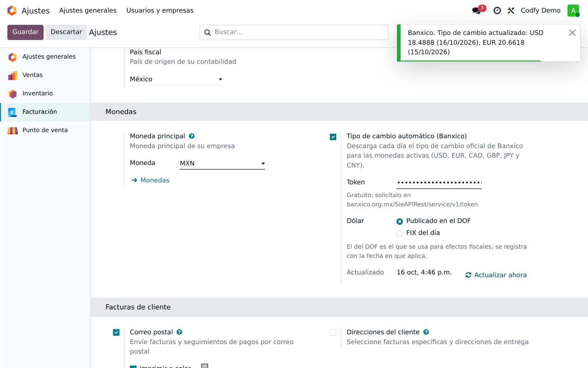The image size is (588, 368).
Task: Click help icon beside Direcciones del cliente
Action: coord(426,332)
